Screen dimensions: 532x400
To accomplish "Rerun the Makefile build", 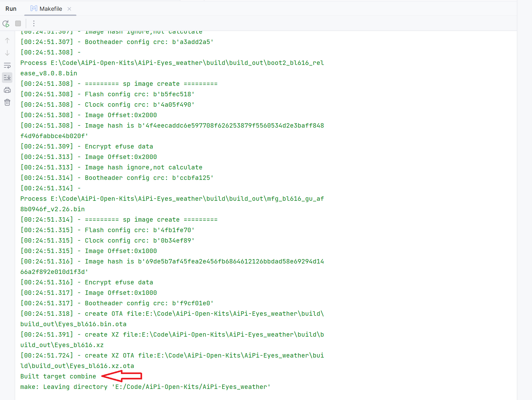I will pos(6,23).
